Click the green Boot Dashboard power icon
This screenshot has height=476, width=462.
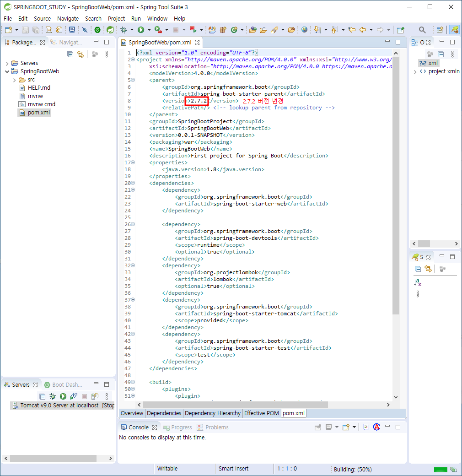[x=97, y=30]
